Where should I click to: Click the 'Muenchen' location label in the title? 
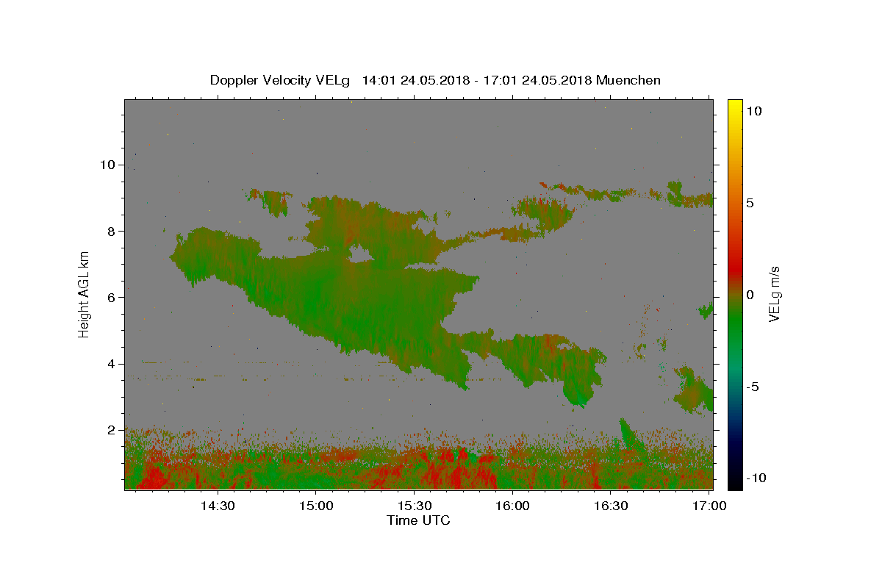(x=628, y=80)
